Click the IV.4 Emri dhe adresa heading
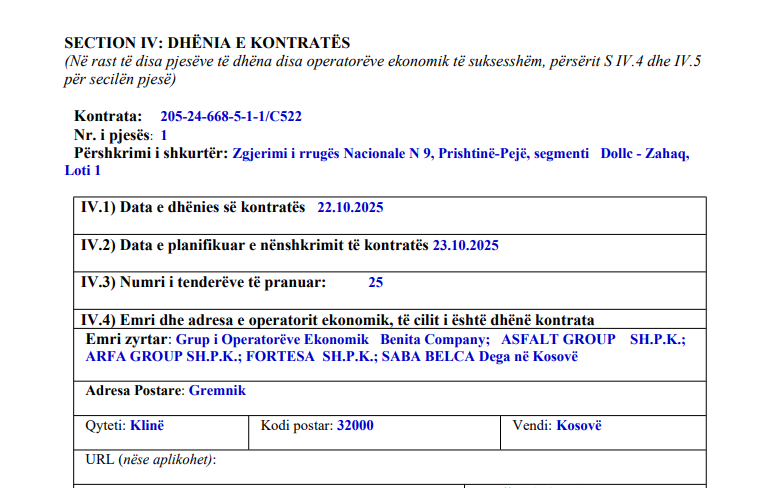776x488 pixels. [337, 320]
